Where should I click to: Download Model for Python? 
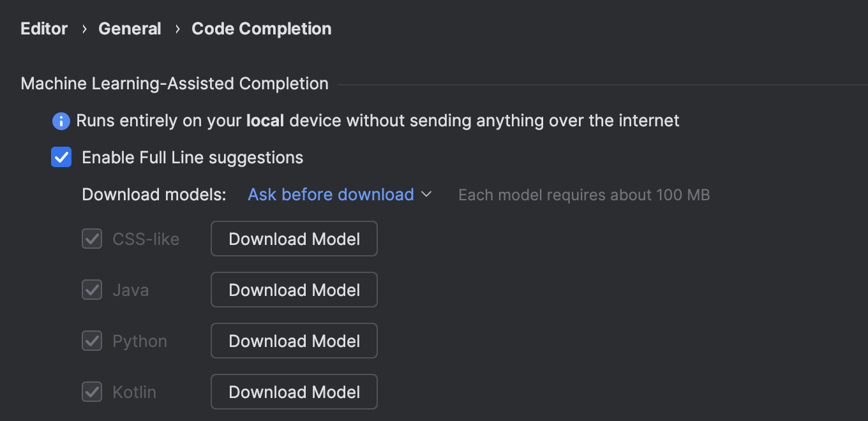pos(294,341)
